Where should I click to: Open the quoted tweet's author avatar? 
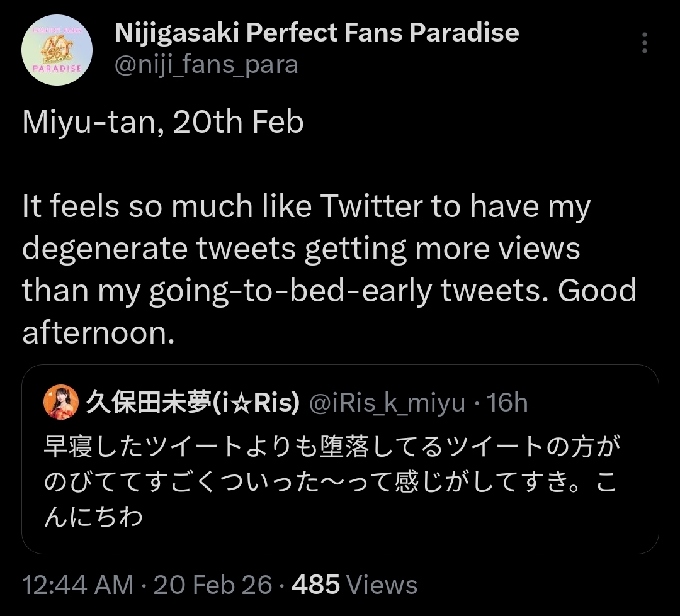pyautogui.click(x=60, y=402)
